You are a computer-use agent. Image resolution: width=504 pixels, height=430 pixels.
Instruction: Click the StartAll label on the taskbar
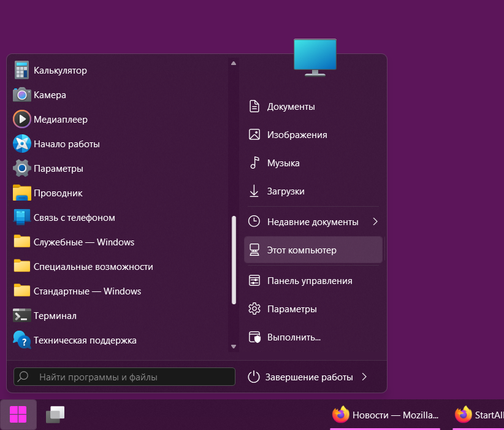pos(489,415)
